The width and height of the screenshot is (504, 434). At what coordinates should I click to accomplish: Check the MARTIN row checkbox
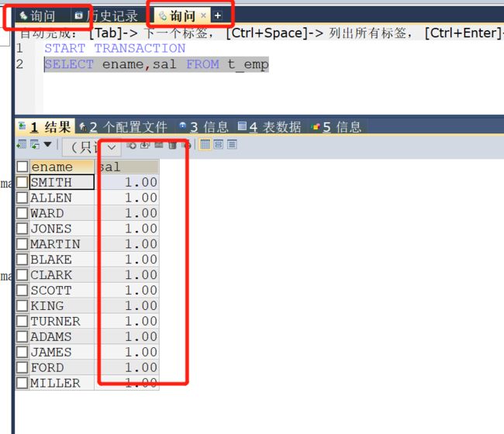point(22,244)
